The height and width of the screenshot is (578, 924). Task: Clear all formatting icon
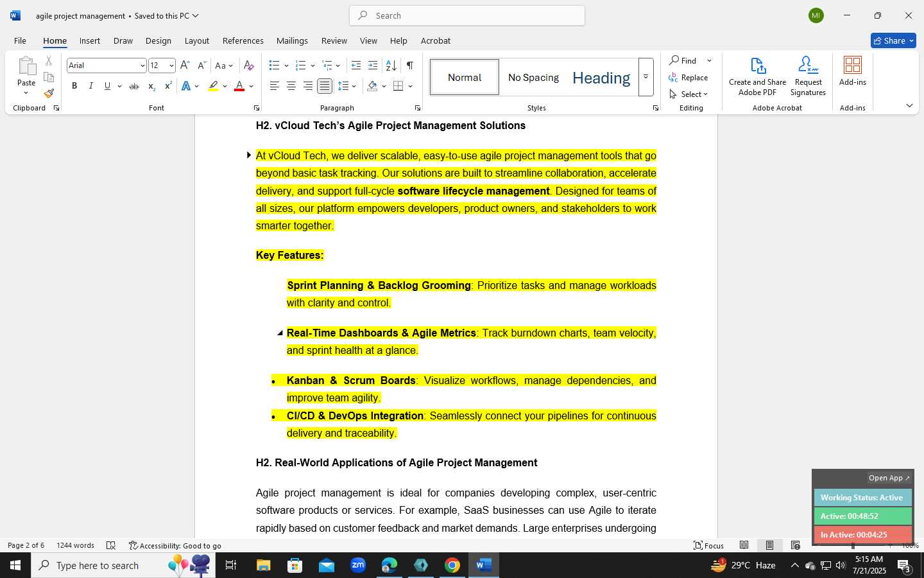click(249, 66)
